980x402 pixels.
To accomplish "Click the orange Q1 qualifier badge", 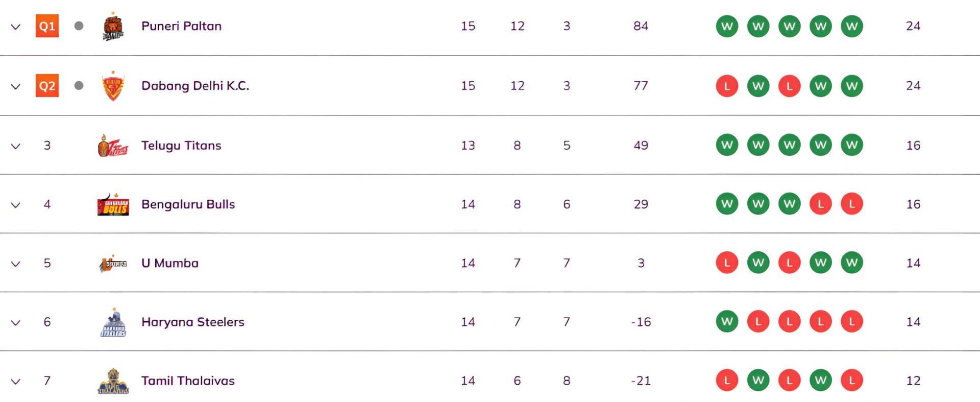I will click(x=47, y=26).
